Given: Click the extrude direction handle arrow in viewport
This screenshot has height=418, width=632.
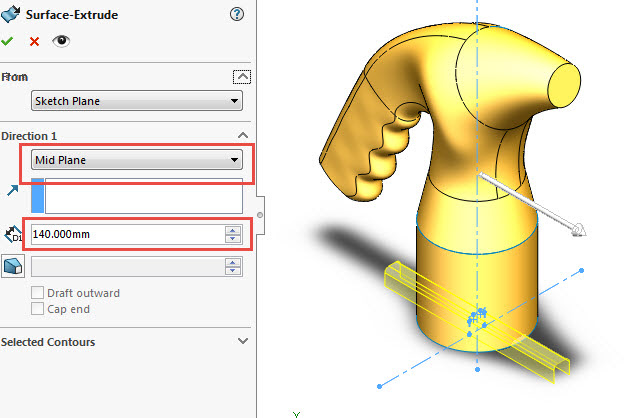Looking at the screenshot, I should [579, 230].
